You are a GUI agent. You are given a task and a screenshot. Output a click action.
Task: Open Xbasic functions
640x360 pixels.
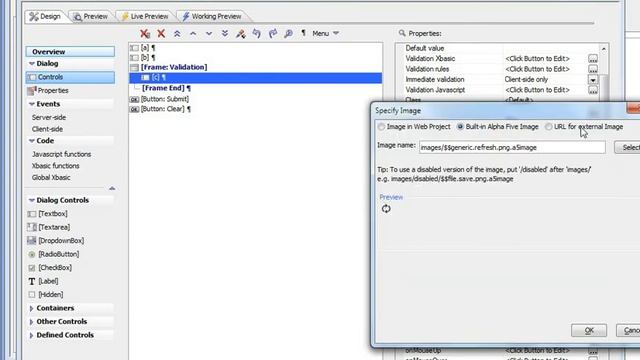click(56, 166)
